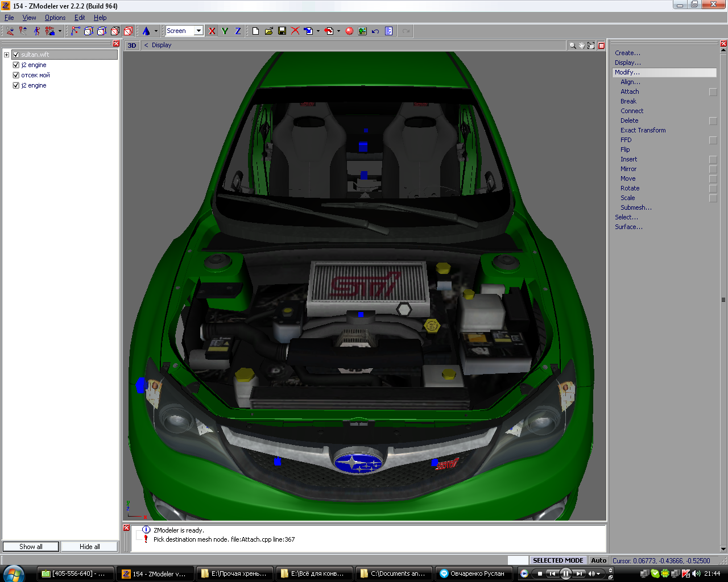Expand the Select... command group

626,217
